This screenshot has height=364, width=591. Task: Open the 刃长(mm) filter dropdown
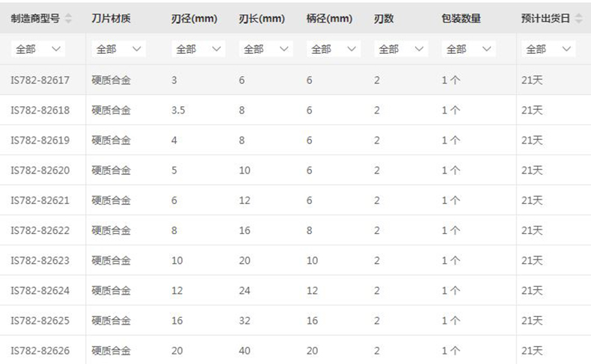pyautogui.click(x=266, y=49)
